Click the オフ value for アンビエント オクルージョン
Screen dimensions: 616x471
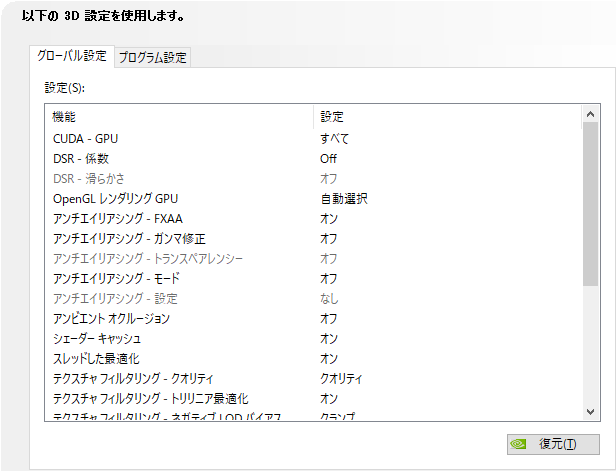tap(329, 319)
